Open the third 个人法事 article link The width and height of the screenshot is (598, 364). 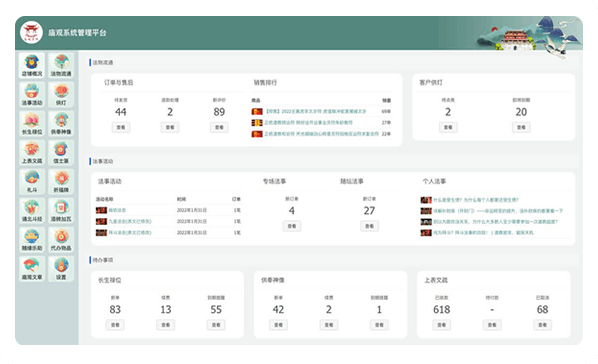(495, 222)
